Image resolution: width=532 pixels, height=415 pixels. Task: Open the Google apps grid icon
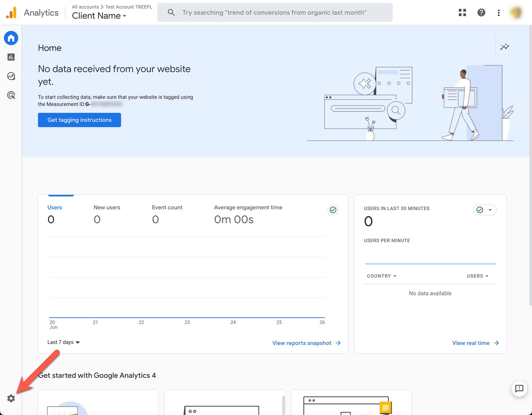462,12
